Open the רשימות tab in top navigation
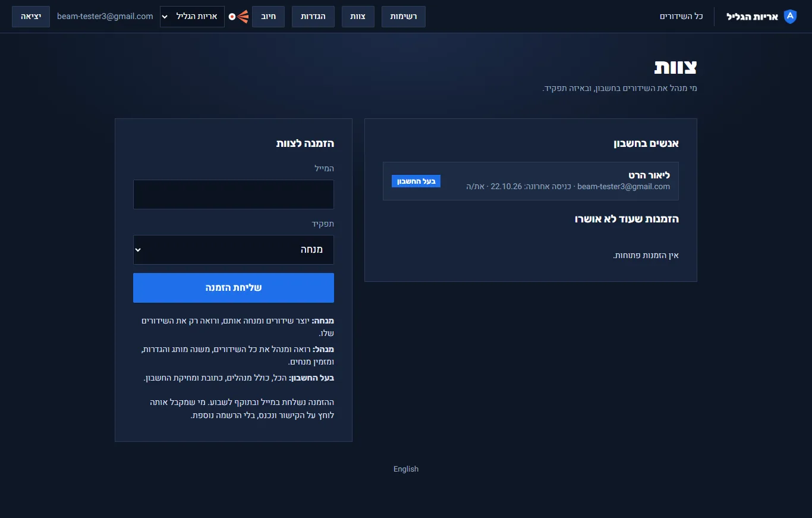The height and width of the screenshot is (518, 812). (404, 17)
